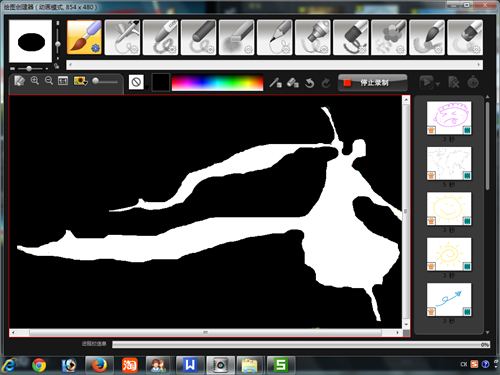The width and height of the screenshot is (500, 375).
Task: Click the canvas horizontal scrollbar thumb
Action: click(205, 333)
